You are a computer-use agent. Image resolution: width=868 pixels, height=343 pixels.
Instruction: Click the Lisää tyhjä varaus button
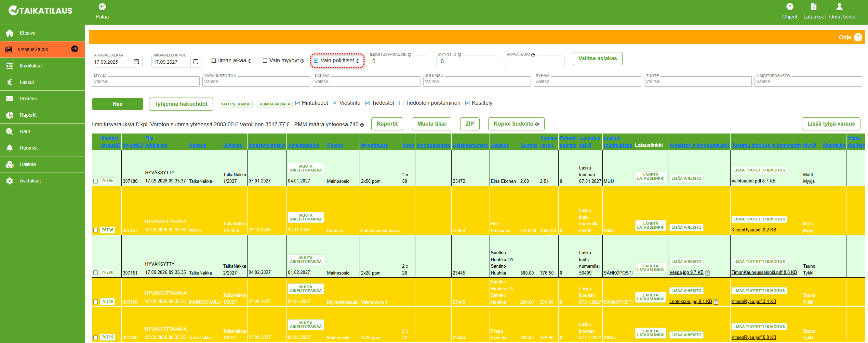[831, 124]
